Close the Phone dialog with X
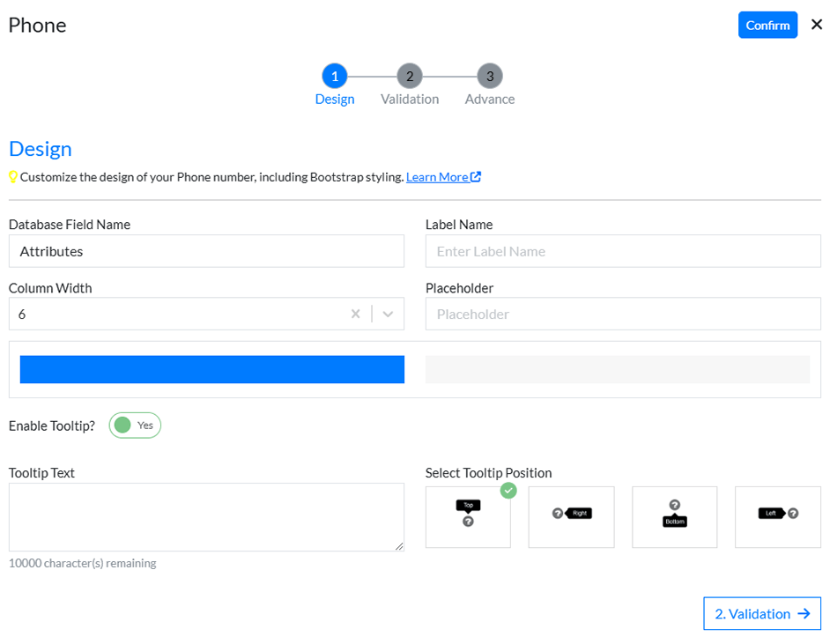 coord(816,25)
